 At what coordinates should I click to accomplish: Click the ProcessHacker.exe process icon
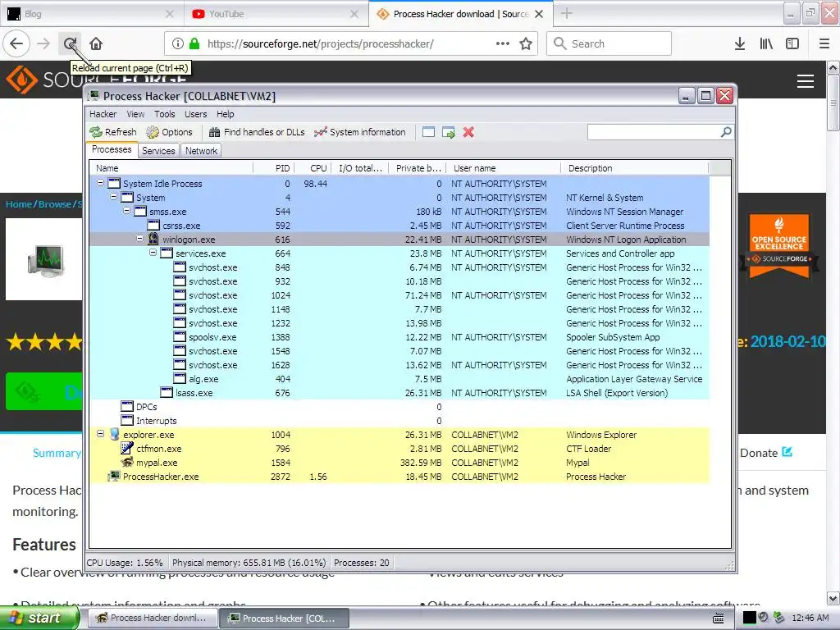(x=114, y=477)
